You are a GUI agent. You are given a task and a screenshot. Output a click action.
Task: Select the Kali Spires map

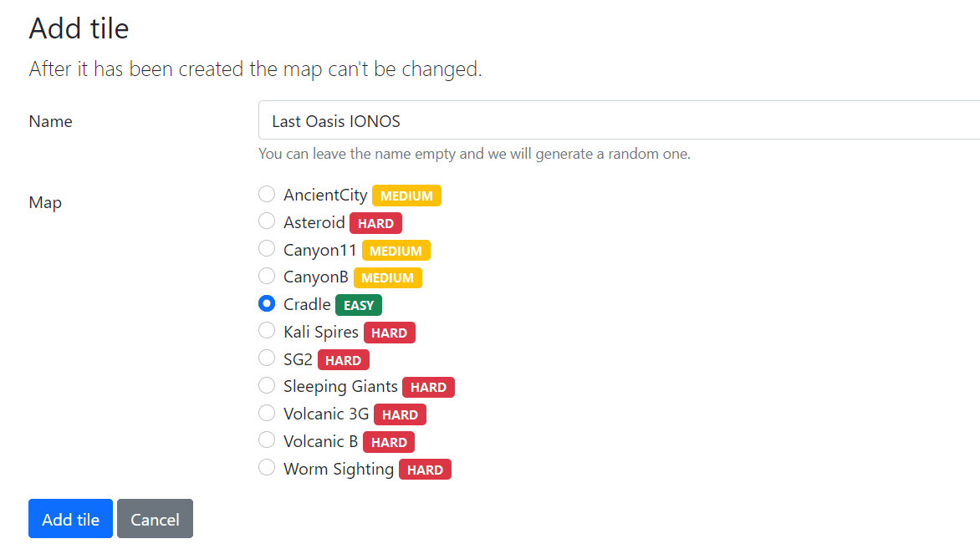click(x=267, y=330)
